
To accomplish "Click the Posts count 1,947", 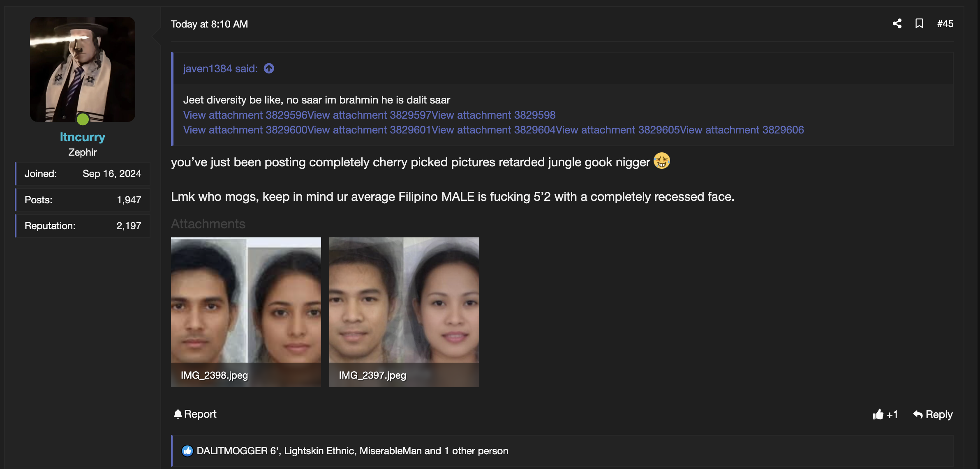I will coord(129,200).
